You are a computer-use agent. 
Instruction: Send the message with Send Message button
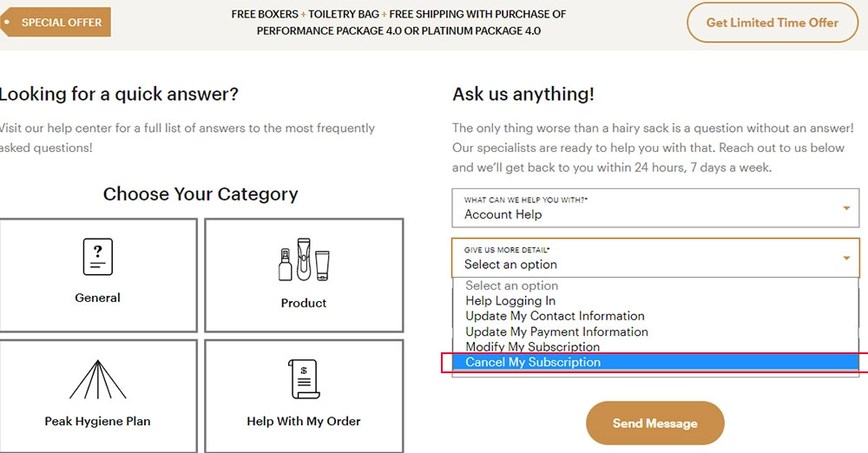click(654, 423)
